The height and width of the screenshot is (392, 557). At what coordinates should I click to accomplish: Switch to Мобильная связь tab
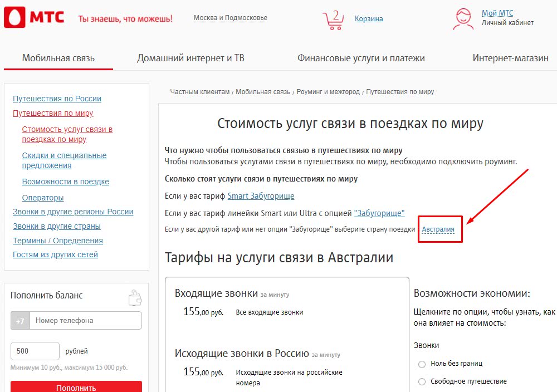58,58
